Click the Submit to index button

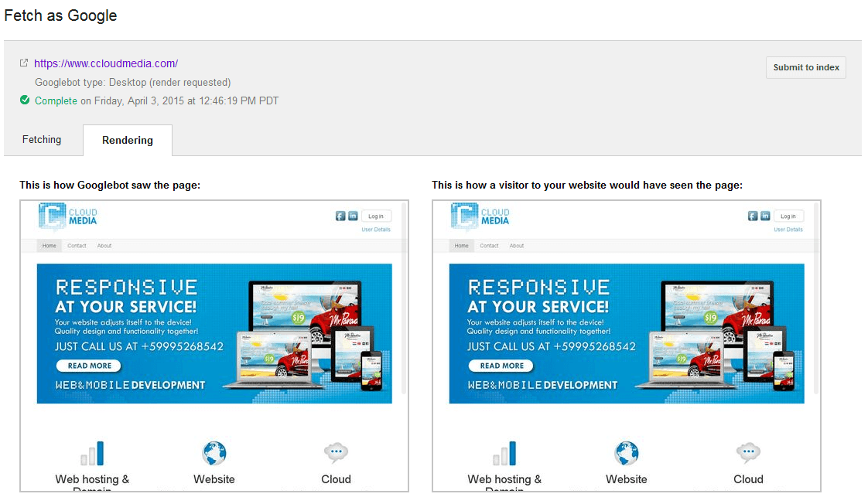806,67
